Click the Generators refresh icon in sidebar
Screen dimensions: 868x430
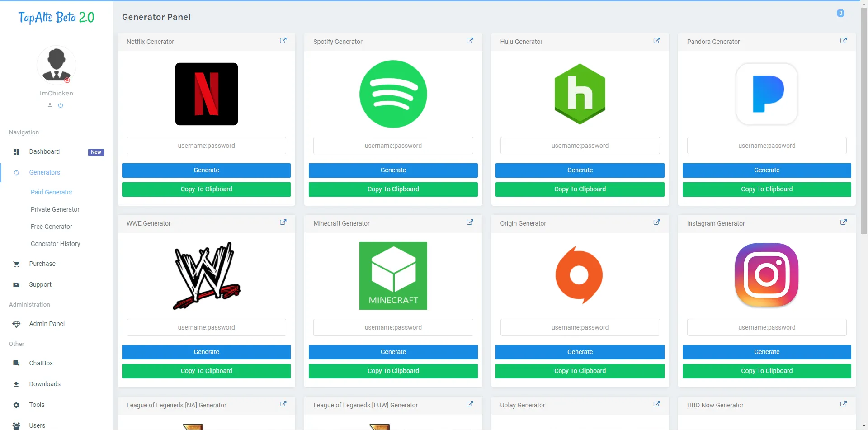[16, 173]
